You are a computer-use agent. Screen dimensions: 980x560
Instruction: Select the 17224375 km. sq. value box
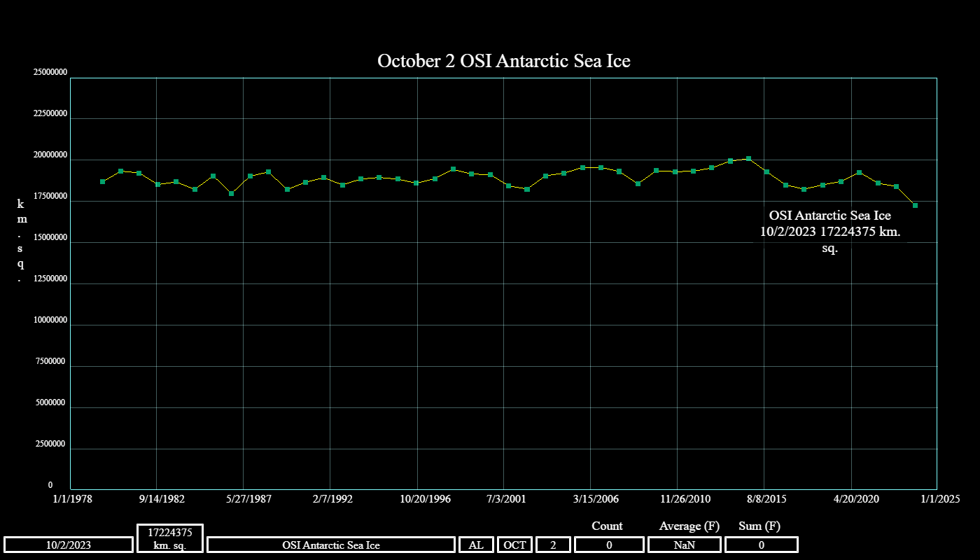point(170,538)
